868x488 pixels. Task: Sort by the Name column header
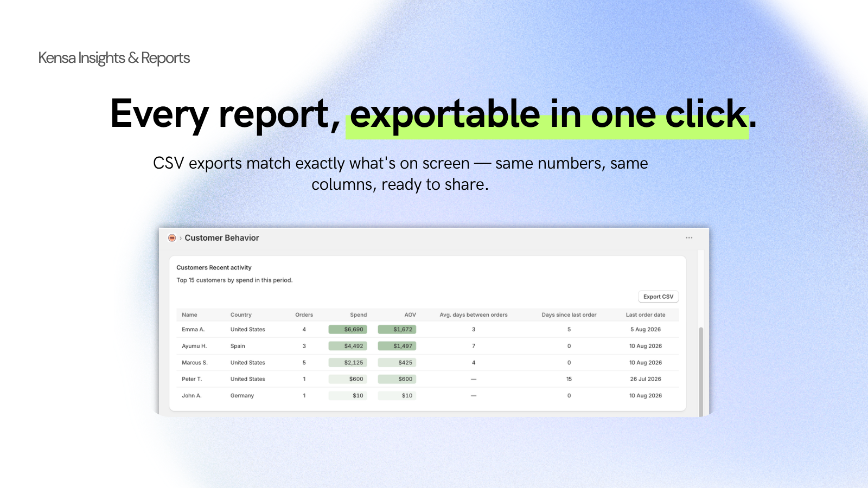(189, 314)
